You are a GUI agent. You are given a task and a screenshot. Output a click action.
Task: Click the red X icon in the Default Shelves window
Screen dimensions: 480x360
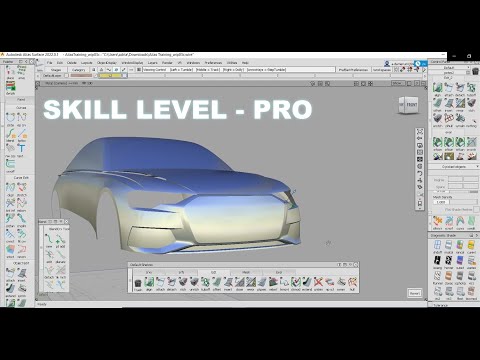coord(318,282)
